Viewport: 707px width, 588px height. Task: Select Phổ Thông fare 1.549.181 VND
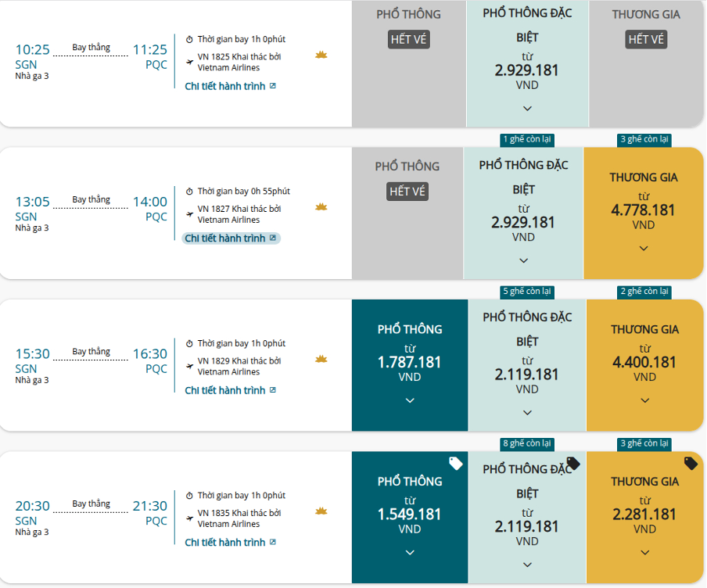[x=409, y=517]
